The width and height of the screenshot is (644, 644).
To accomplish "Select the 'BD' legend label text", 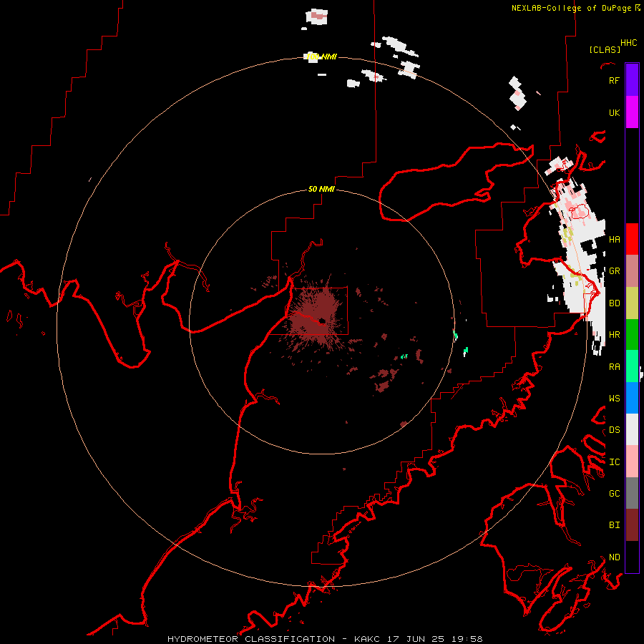I will (x=614, y=303).
